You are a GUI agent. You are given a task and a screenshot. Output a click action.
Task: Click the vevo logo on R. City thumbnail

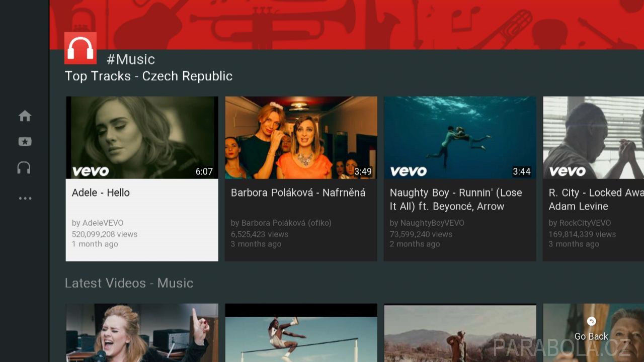tap(568, 171)
